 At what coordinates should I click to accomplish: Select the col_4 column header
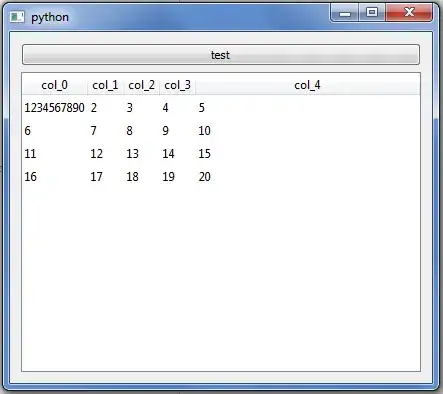[307, 85]
